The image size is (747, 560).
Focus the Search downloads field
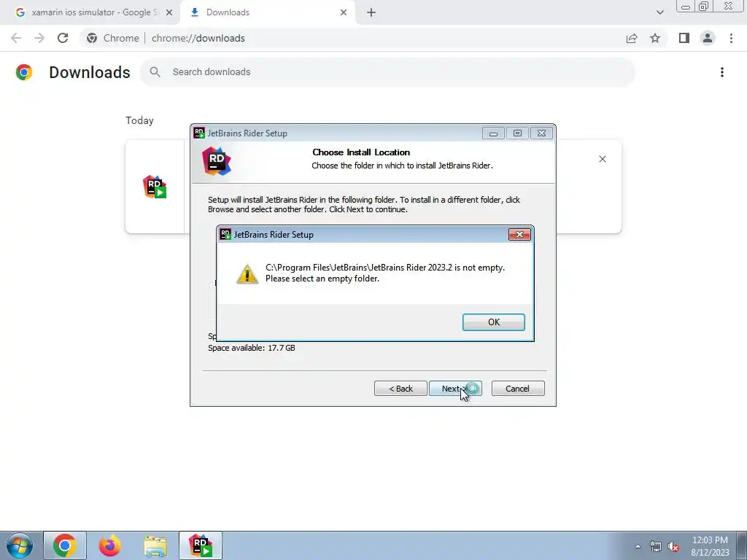pos(387,72)
